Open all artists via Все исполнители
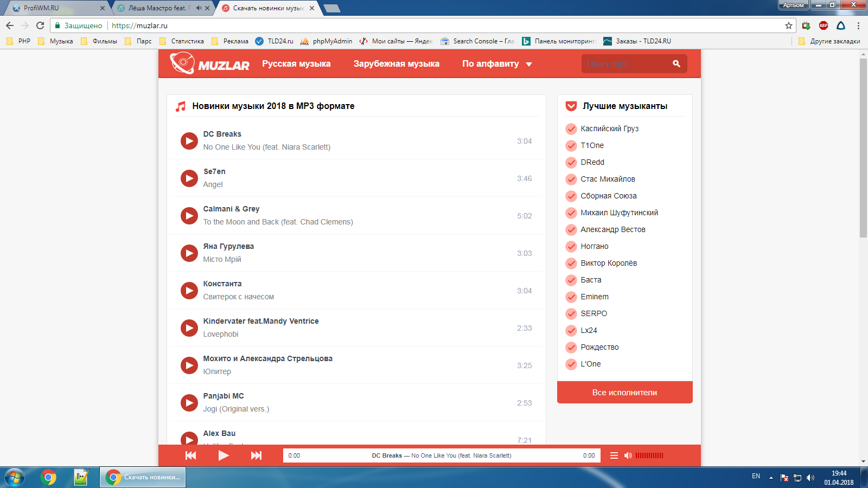The image size is (868, 488). [x=625, y=392]
